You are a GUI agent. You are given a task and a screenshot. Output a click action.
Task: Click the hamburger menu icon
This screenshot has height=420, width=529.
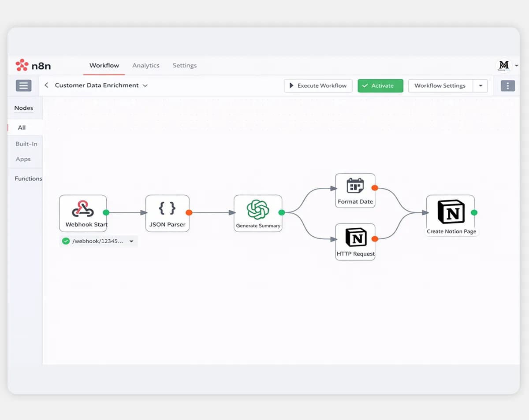(x=24, y=85)
